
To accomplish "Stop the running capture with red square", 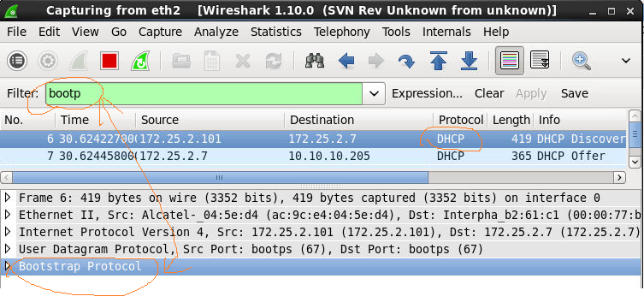I will [109, 62].
